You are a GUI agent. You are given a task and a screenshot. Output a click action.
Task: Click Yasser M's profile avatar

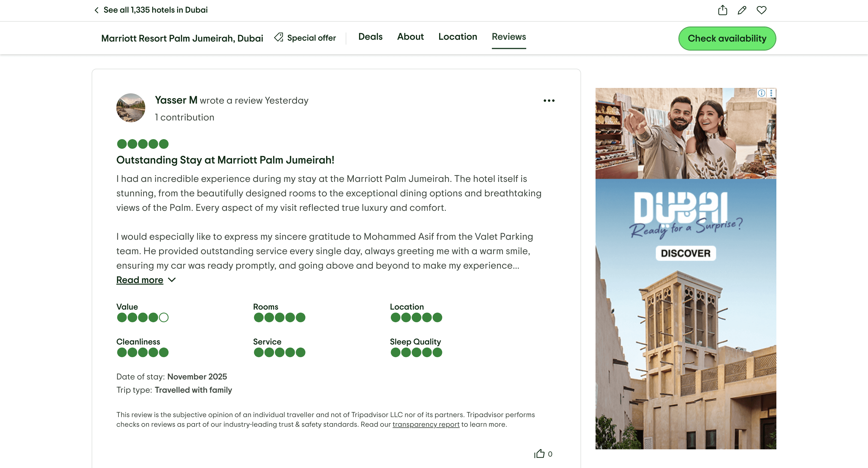131,108
